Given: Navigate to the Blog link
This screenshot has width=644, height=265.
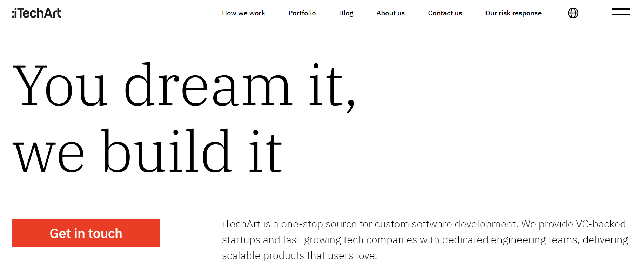Looking at the screenshot, I should tap(346, 13).
